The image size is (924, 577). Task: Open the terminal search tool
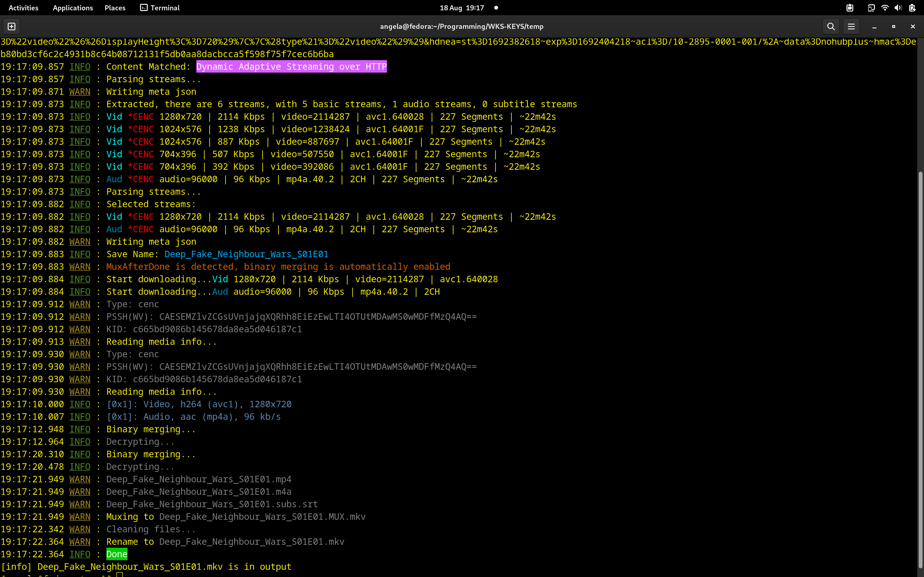[x=831, y=26]
